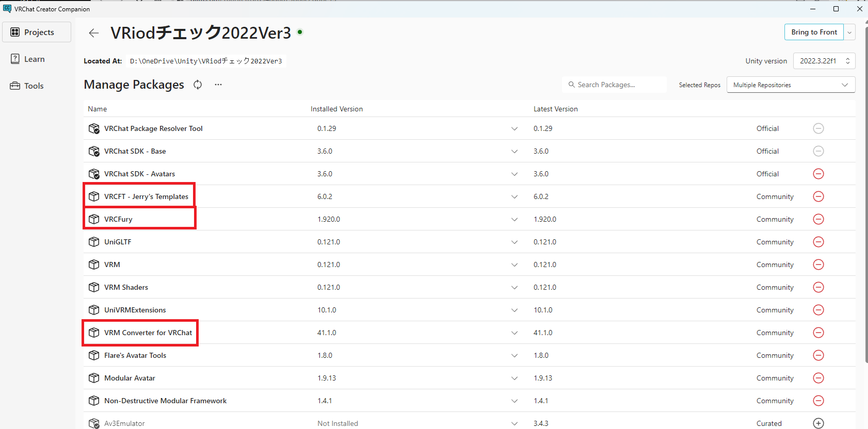Sort by the Name column header
Image resolution: width=868 pixels, height=429 pixels.
pyautogui.click(x=98, y=109)
